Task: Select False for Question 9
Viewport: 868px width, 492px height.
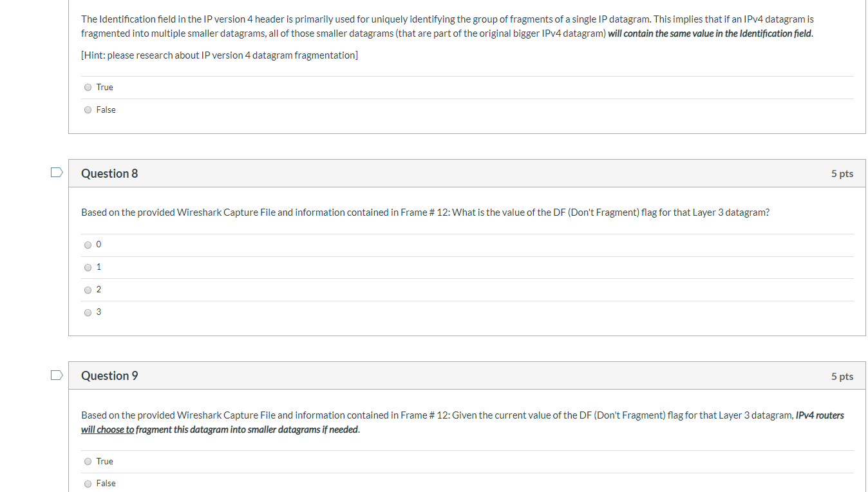Action: pos(88,483)
